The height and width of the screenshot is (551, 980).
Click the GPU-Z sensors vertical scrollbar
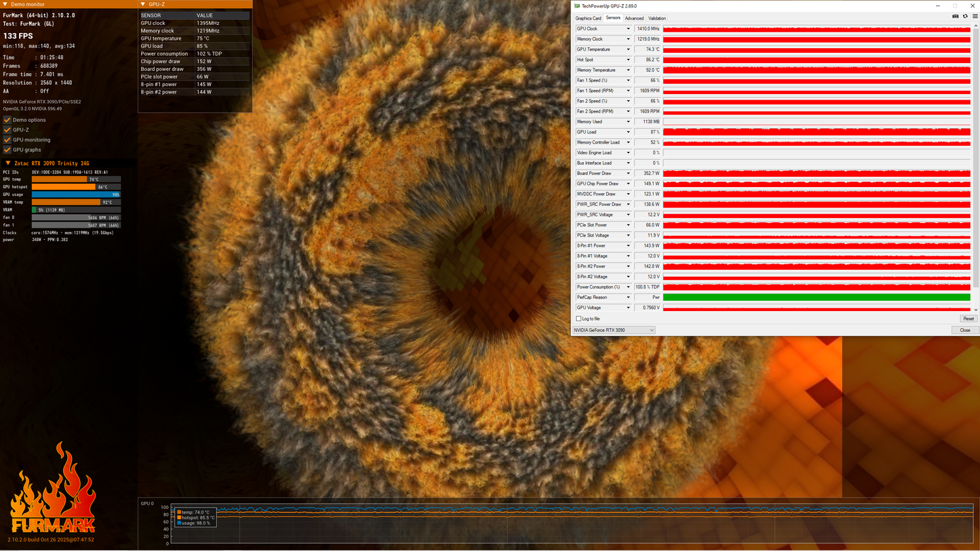(x=975, y=168)
